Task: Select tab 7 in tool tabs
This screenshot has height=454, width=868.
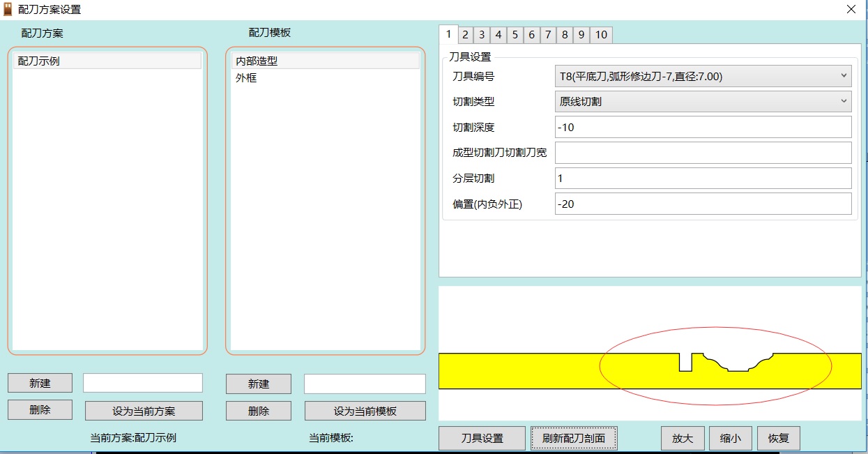Action: pyautogui.click(x=548, y=35)
